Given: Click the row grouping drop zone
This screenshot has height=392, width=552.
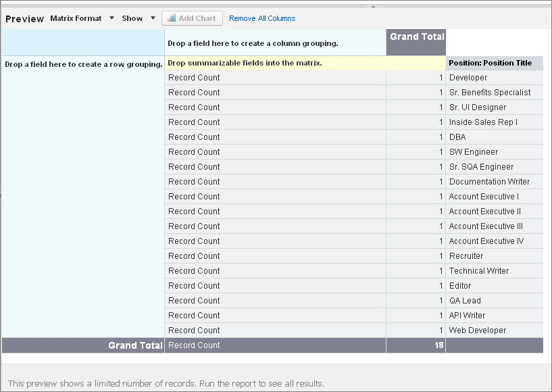Looking at the screenshot, I should click(83, 197).
